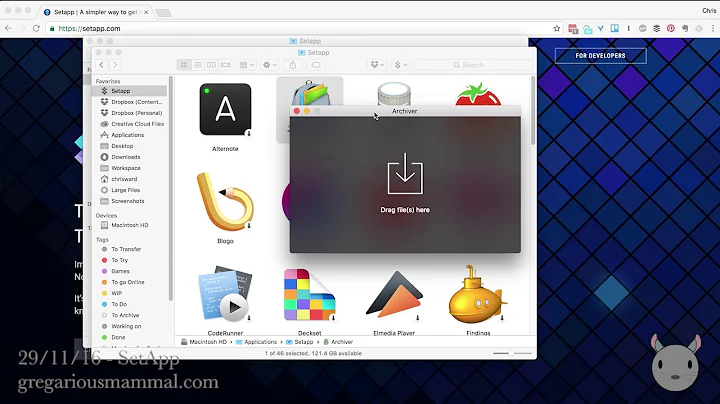Open the Finder arrange-by dropdown
Viewport: 720px width, 404px height.
[x=246, y=65]
